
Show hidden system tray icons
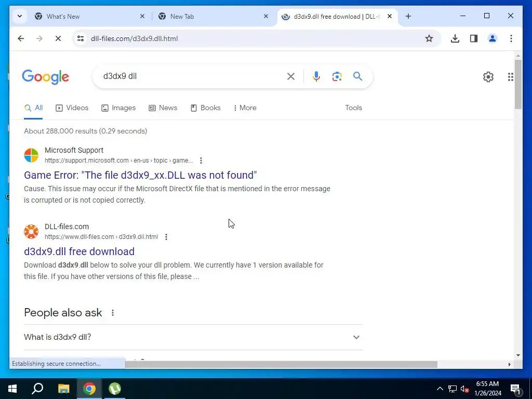[440, 389]
